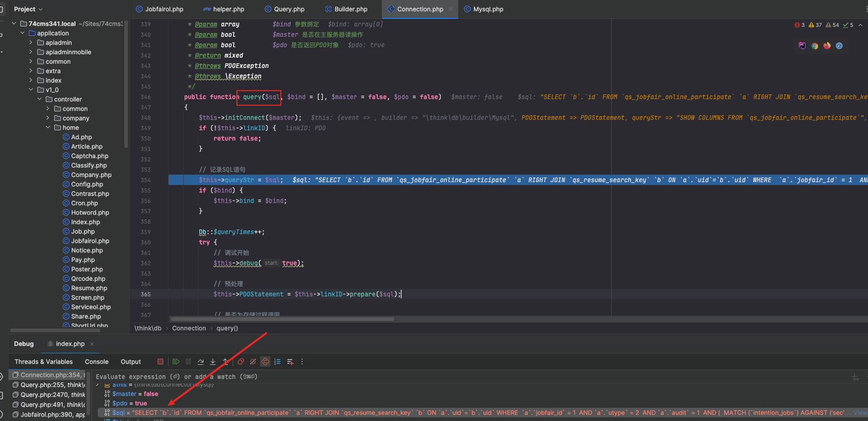Open the numbered list debugger option
Screen dimensions: 868x421
click(278, 362)
